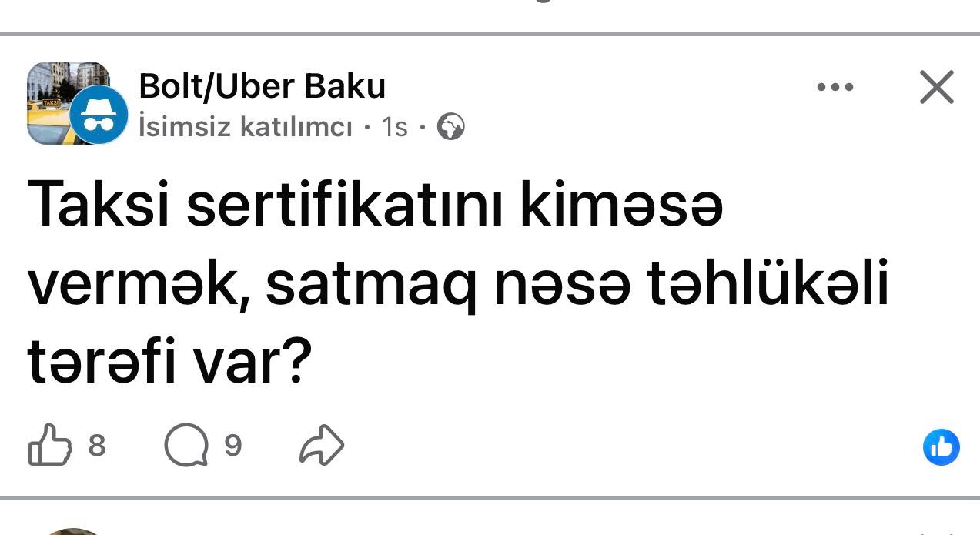Tap the next post's avatar at bottom edge
Viewport: 980px width, 535px height.
tap(73, 530)
